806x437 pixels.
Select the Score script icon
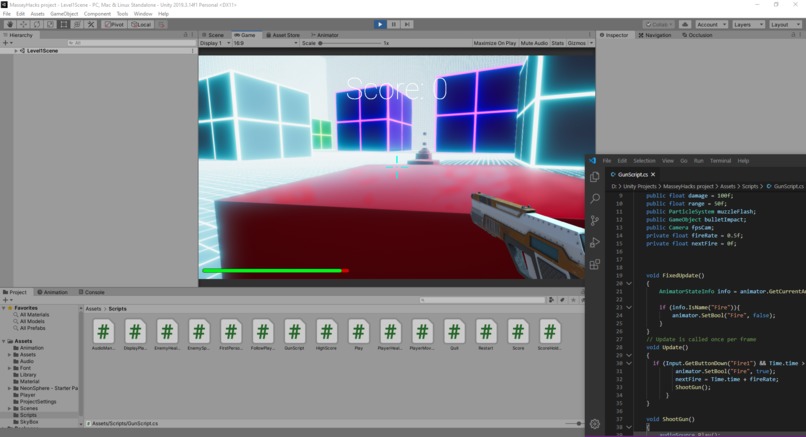[x=518, y=332]
